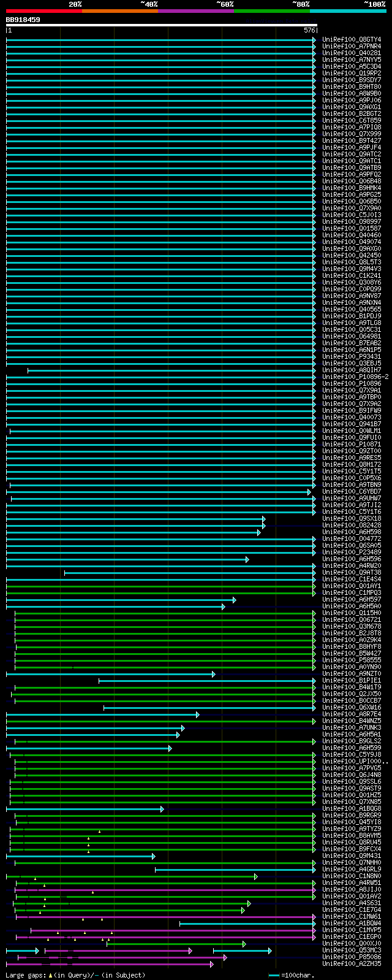Click label UniRef100_Q9SX18

(x=352, y=519)
